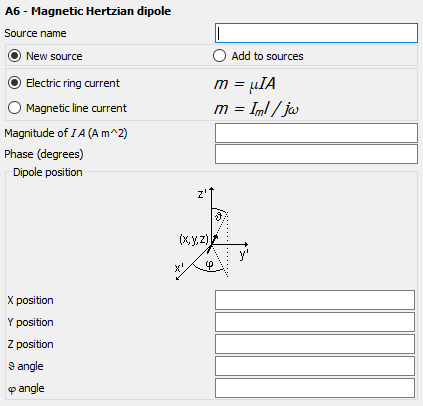Activate the phi angle input field
Viewport: 423px width, 406px height.
[315, 388]
